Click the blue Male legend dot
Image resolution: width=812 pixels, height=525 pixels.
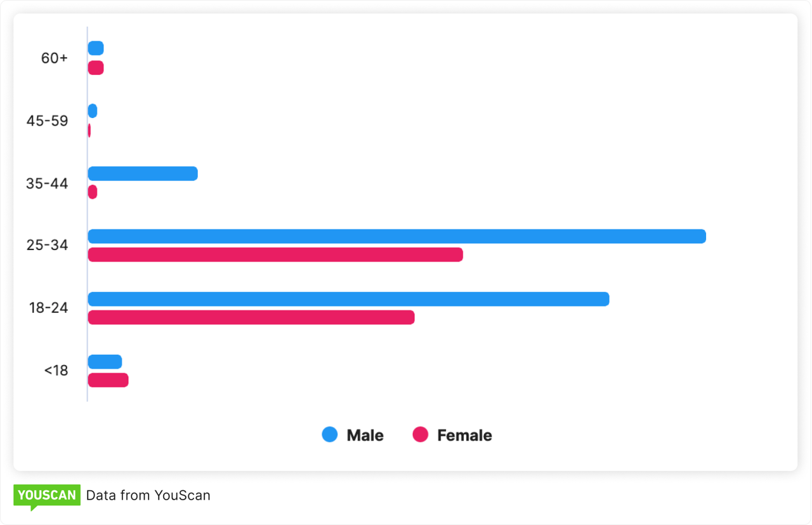click(330, 435)
